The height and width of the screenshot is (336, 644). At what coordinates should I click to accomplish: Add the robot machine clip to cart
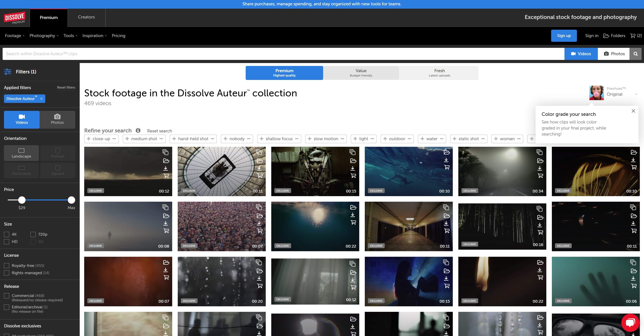353,176
